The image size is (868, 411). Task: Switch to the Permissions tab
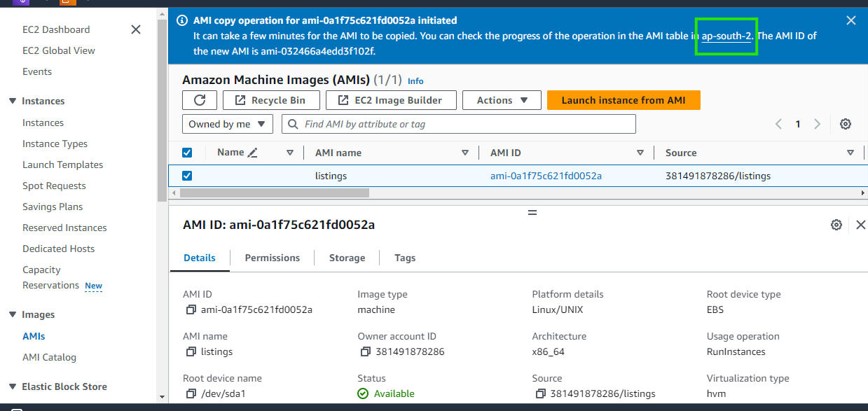tap(272, 258)
